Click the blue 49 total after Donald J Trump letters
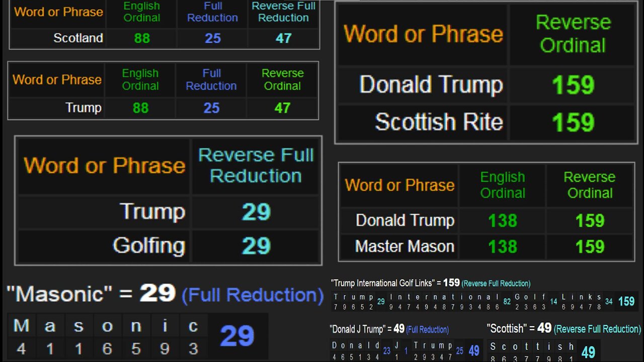The width and height of the screenshot is (644, 362). tap(474, 350)
